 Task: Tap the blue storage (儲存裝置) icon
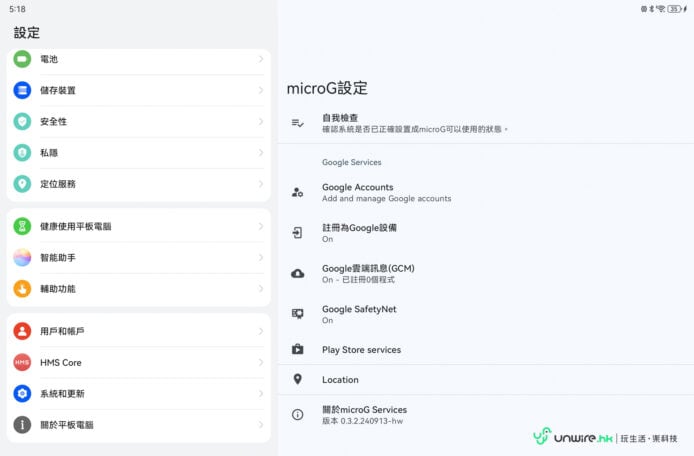tap(22, 90)
